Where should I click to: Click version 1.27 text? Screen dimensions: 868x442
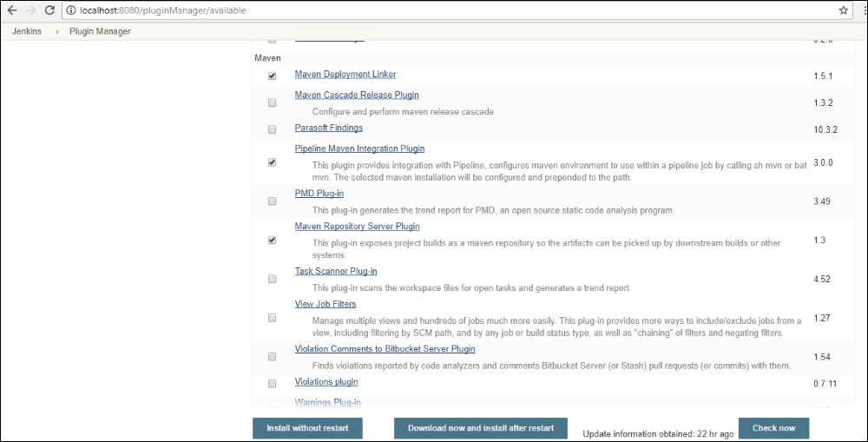click(x=822, y=318)
